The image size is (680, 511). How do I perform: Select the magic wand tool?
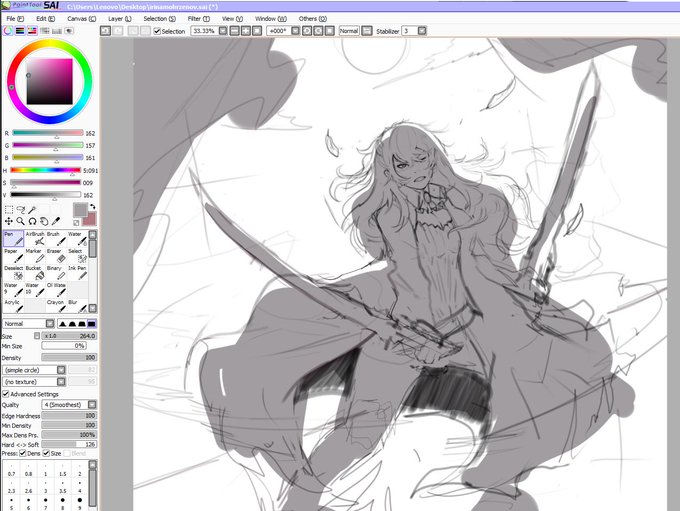click(x=32, y=210)
